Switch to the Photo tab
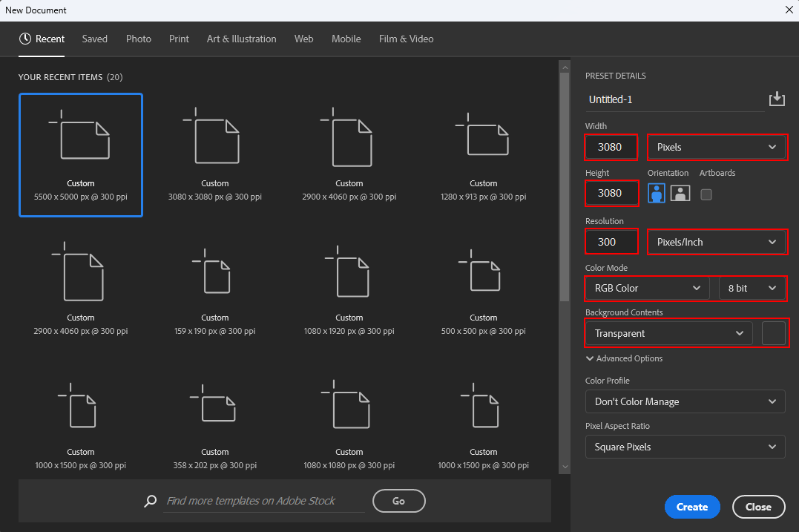The height and width of the screenshot is (532, 799). 139,39
